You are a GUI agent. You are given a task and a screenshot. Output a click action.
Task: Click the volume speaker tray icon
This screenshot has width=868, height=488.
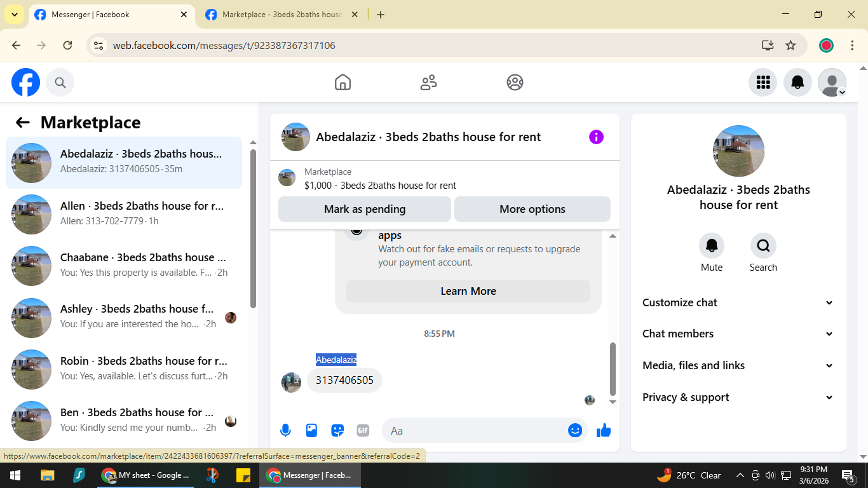[x=770, y=475]
